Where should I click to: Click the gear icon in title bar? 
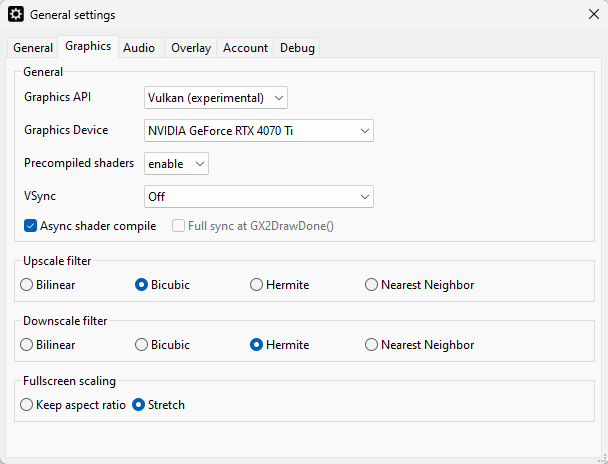(x=16, y=15)
